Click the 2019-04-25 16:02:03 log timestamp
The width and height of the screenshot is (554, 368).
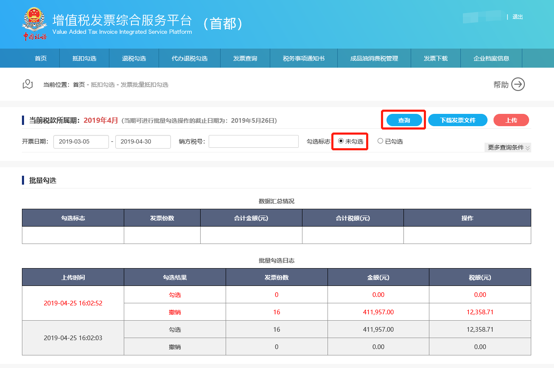pyautogui.click(x=73, y=338)
